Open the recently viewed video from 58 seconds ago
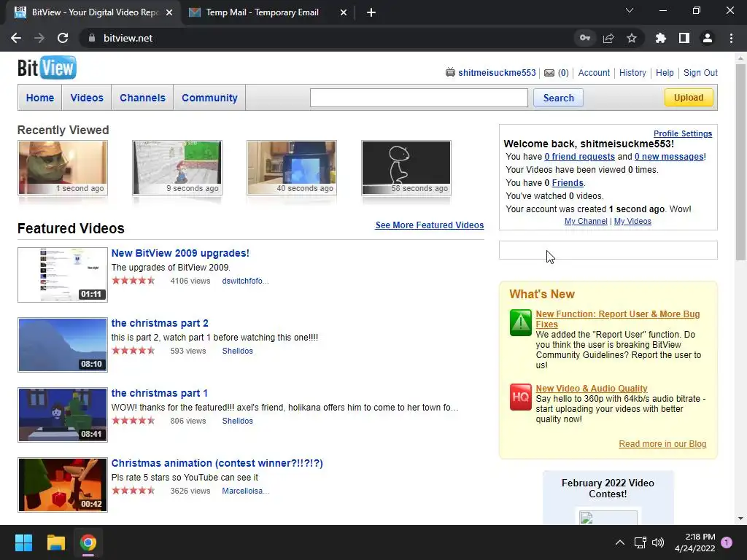The width and height of the screenshot is (747, 560). tap(406, 168)
